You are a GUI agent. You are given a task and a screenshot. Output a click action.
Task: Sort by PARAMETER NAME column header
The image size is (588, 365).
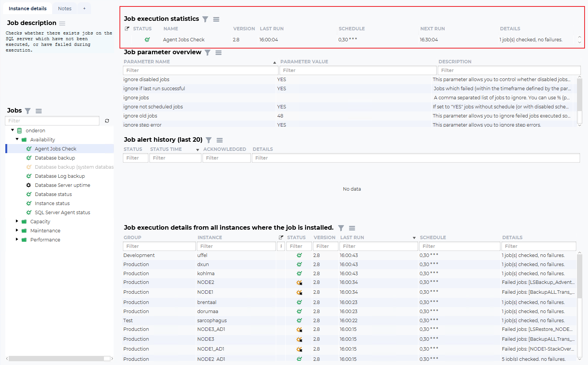[x=147, y=62]
